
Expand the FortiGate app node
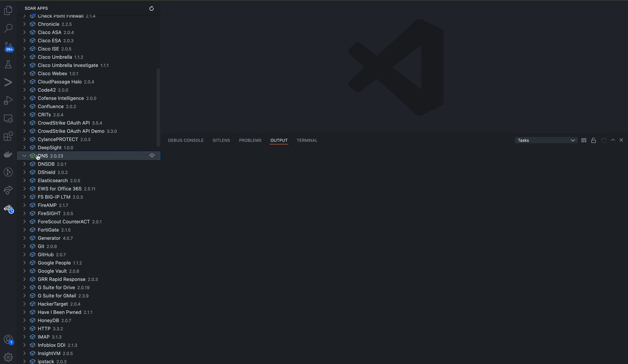tap(24, 230)
